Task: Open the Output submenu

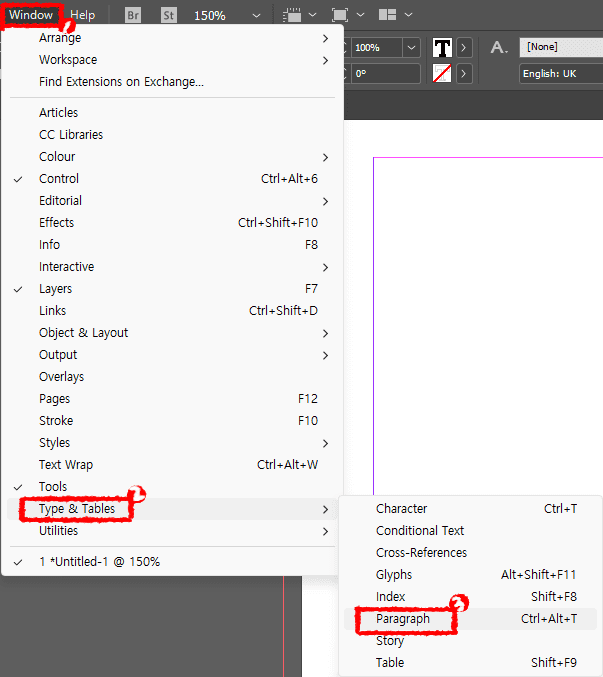Action: [x=172, y=355]
